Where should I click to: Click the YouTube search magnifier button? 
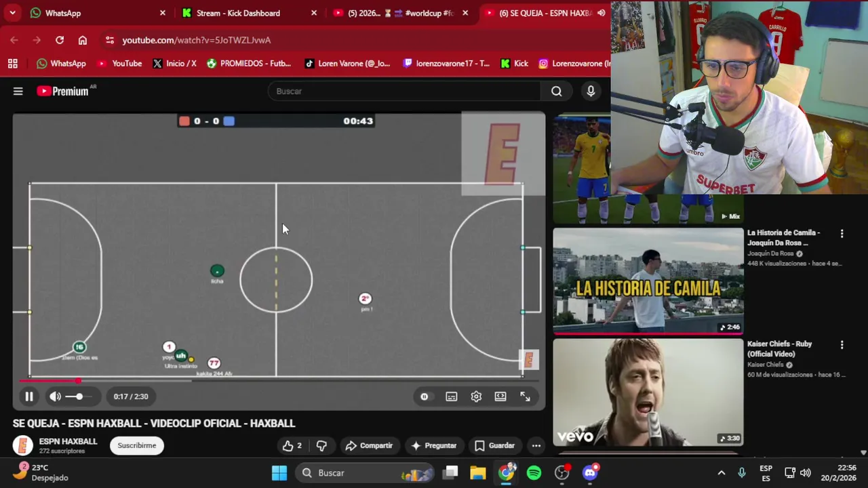[x=557, y=91]
